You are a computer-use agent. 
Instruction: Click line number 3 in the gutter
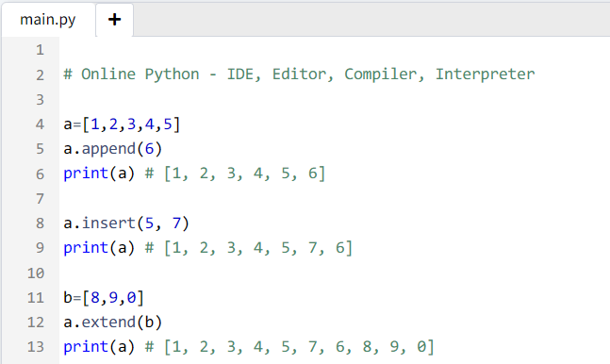(x=40, y=100)
